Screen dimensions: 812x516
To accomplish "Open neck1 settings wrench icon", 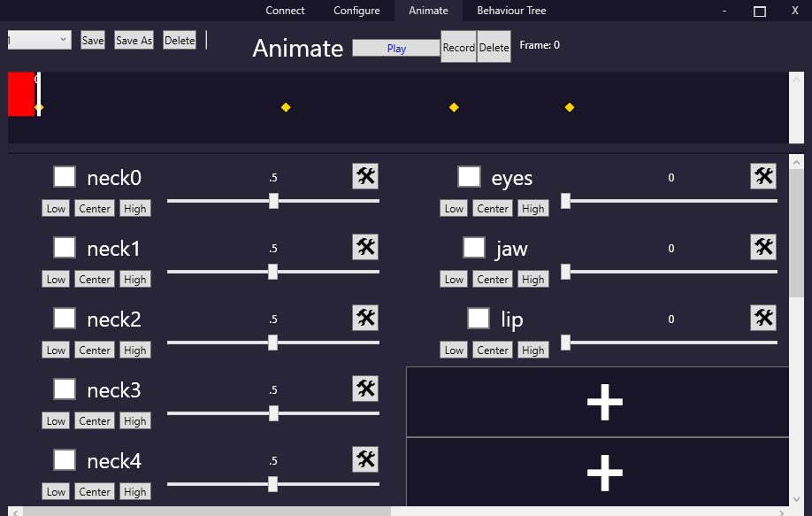I will (365, 247).
